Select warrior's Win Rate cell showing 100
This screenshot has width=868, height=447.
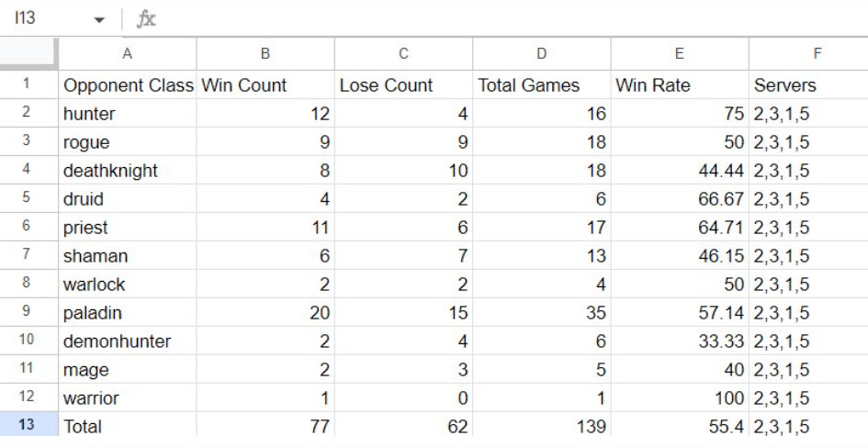pos(679,397)
